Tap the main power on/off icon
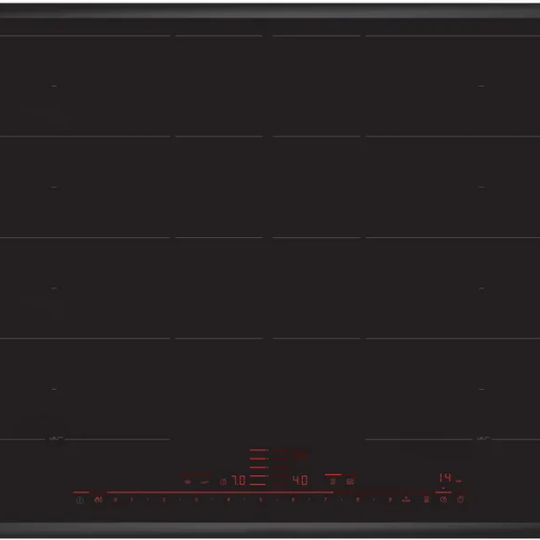Image resolution: width=540 pixels, height=540 pixels. tap(80, 500)
